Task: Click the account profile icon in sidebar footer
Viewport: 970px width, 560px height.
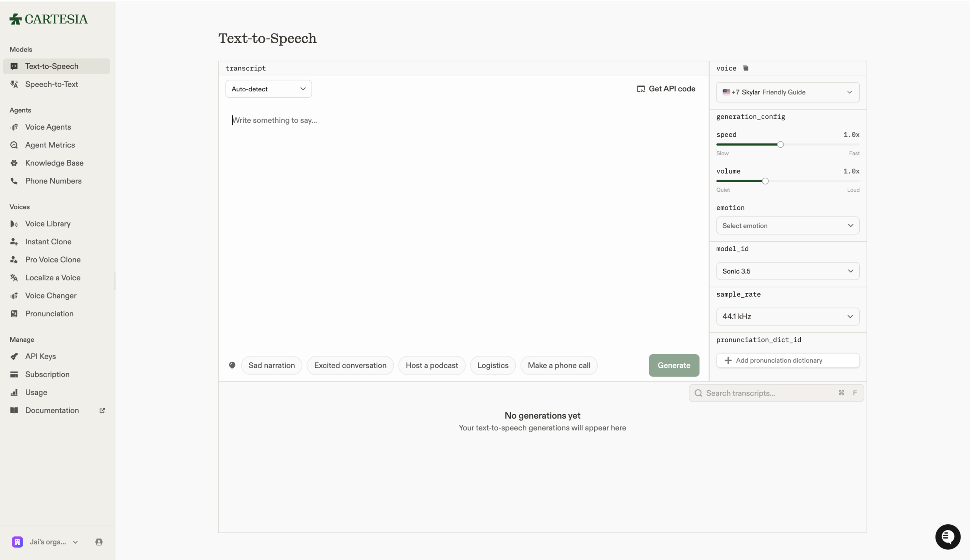Action: point(99,542)
